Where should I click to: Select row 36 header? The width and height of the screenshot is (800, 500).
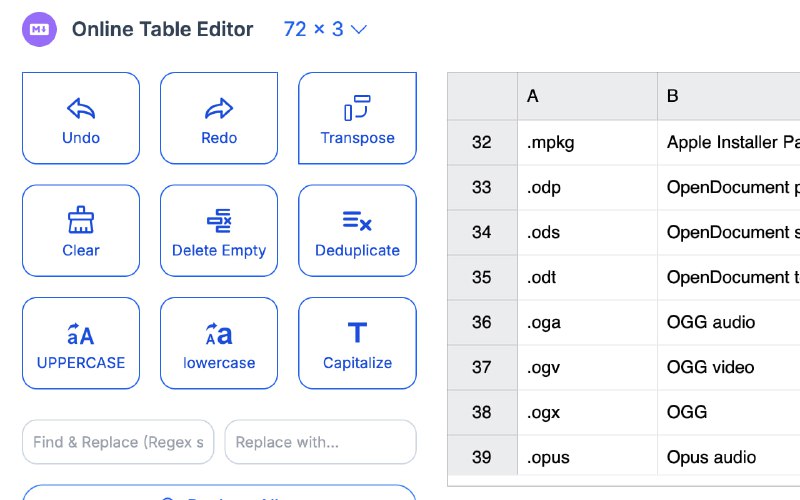coord(482,323)
